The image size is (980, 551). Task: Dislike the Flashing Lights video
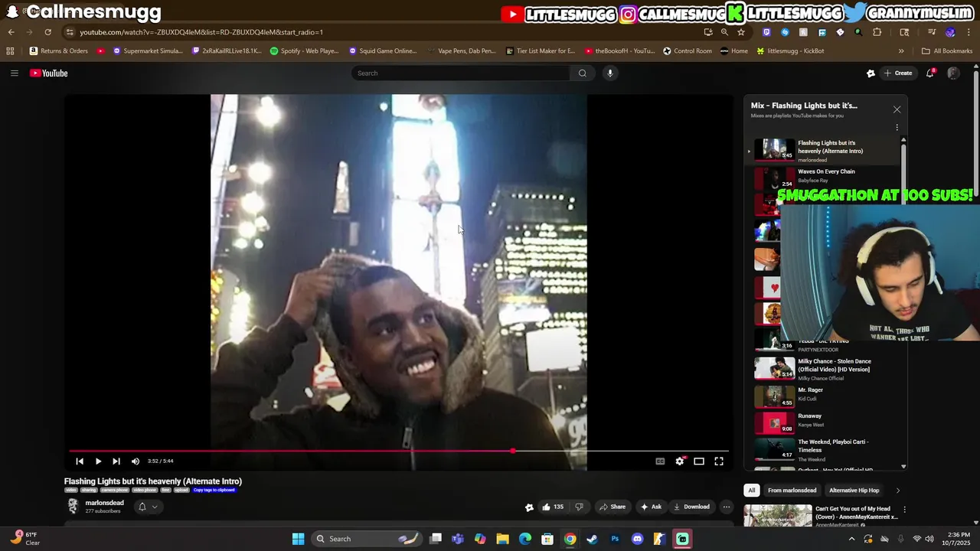click(579, 507)
